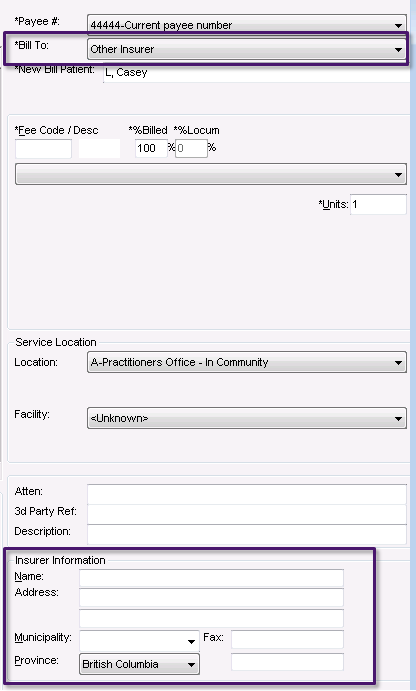
Task: Click the second insurer Address line
Action: pyautogui.click(x=211, y=618)
